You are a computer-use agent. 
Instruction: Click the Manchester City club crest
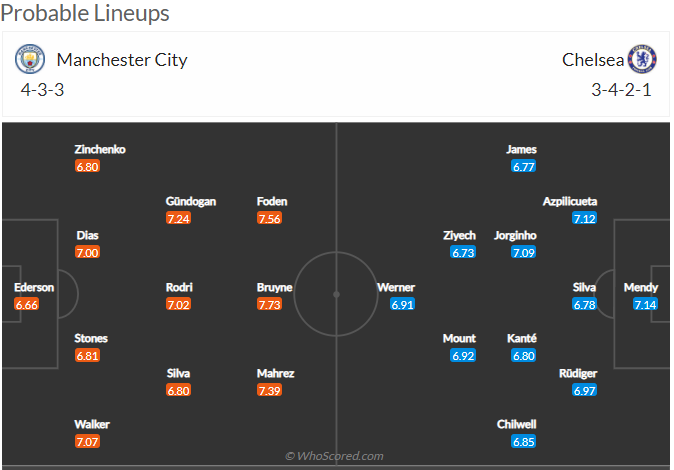click(30, 59)
